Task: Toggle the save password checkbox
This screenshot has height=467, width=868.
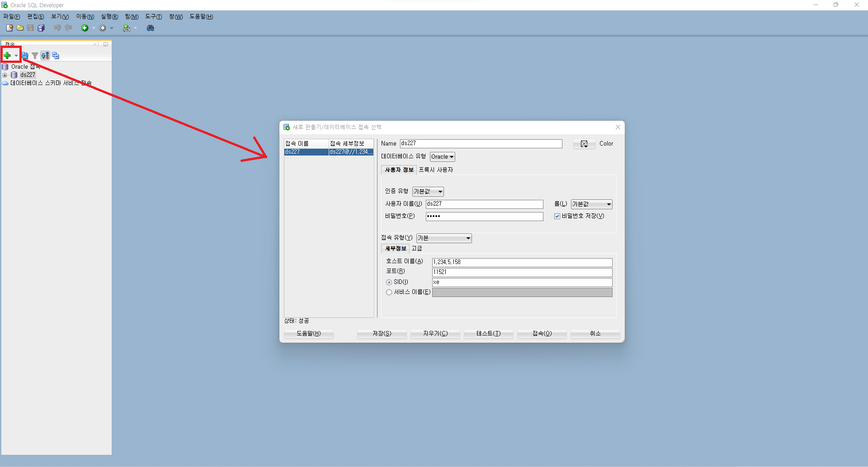Action: point(557,217)
